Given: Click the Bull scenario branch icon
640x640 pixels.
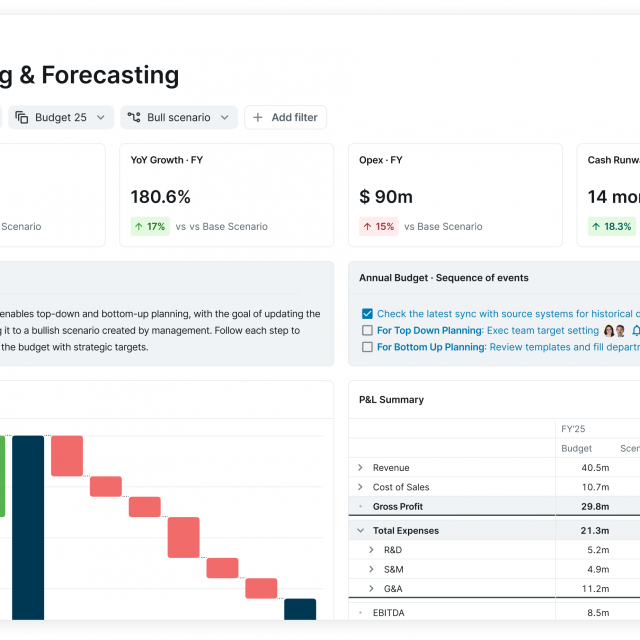Looking at the screenshot, I should (x=134, y=118).
